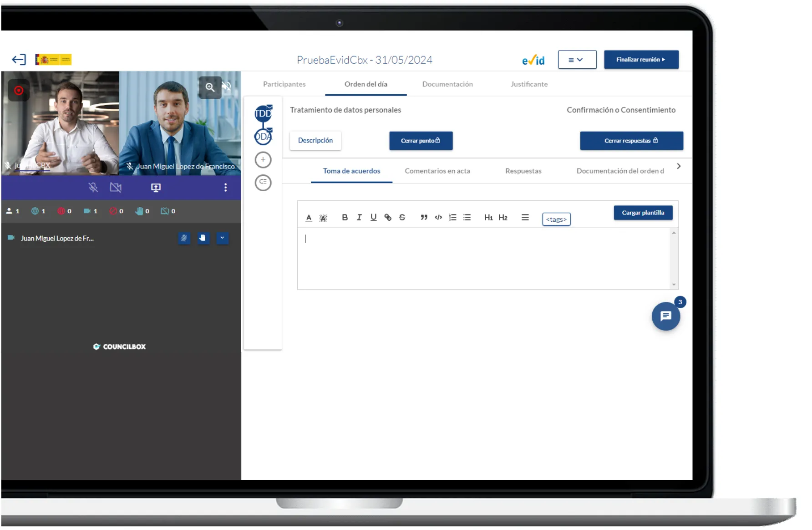The image size is (812, 530).
Task: Share screen using the presentation icon
Action: (156, 188)
